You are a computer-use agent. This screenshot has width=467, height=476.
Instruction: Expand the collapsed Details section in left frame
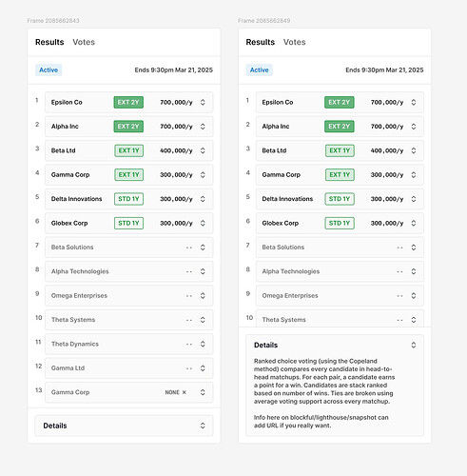124,426
